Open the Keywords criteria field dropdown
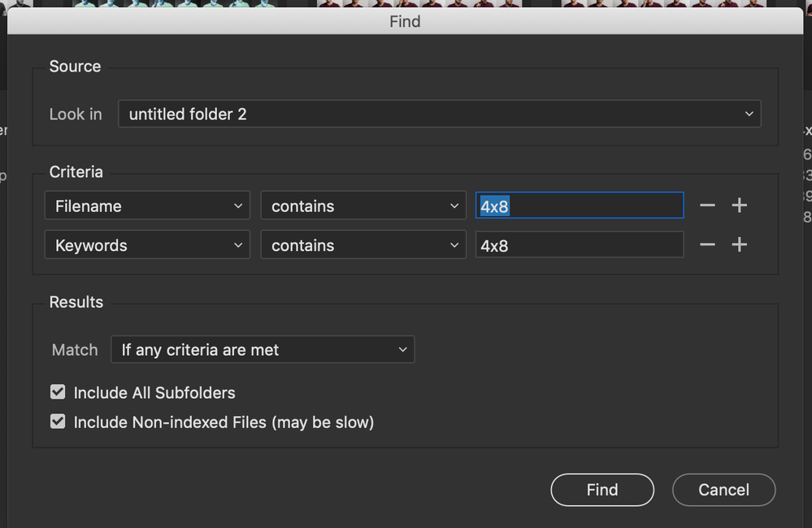This screenshot has width=812, height=528. [147, 245]
